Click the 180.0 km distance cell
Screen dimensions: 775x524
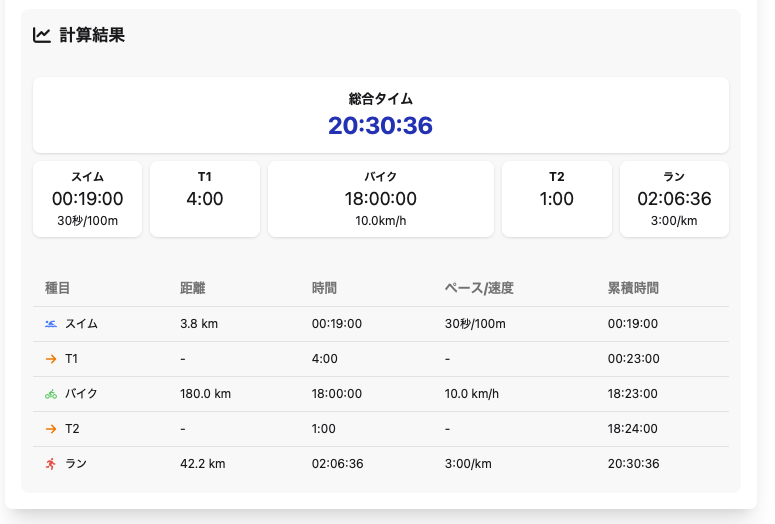pos(205,394)
